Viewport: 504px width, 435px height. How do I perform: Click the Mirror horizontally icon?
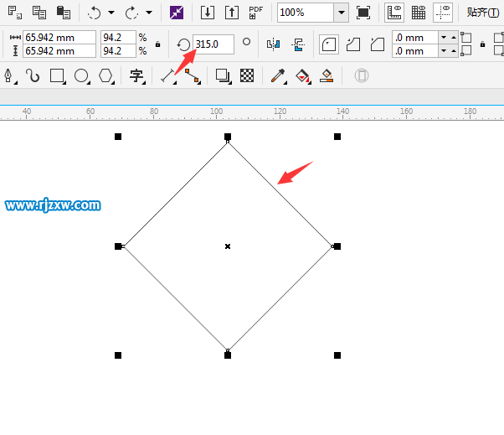point(273,44)
